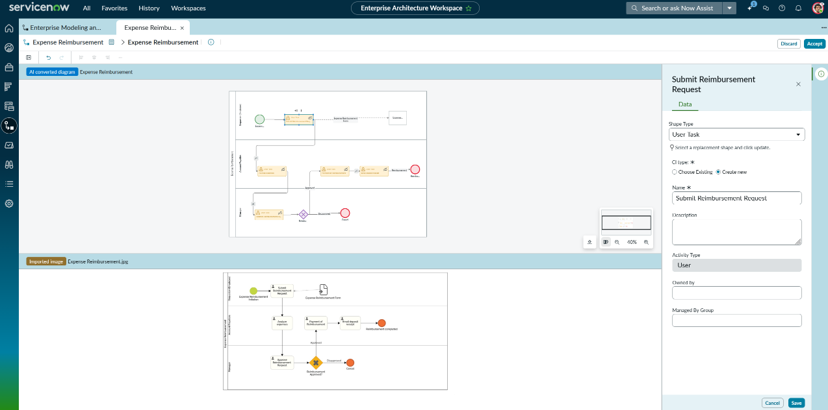Click the Save button in side panel
The width and height of the screenshot is (828, 410).
(x=796, y=403)
